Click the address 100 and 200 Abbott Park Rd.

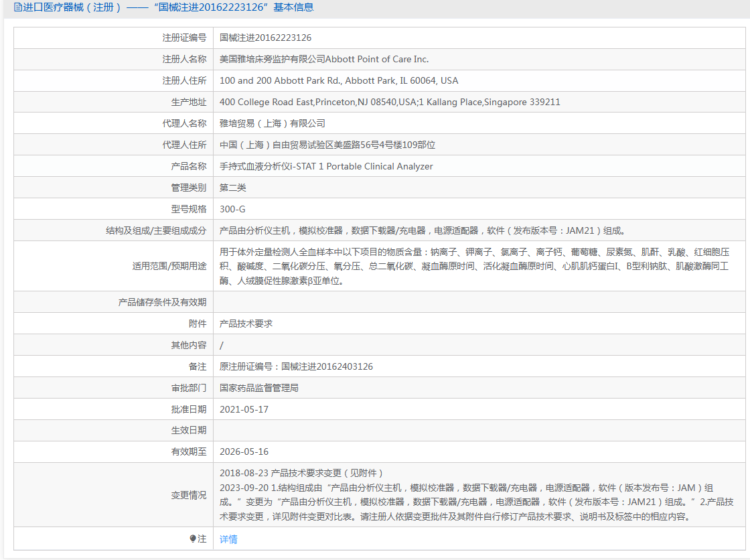tap(339, 81)
